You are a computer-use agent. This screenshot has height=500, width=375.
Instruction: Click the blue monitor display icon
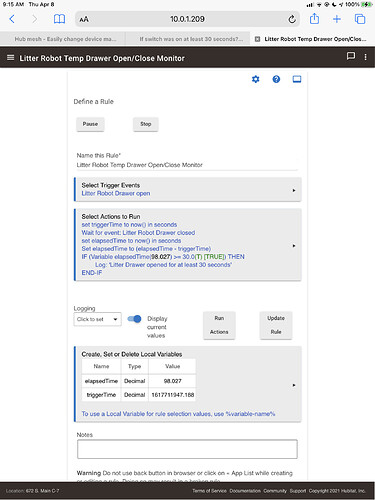click(297, 79)
